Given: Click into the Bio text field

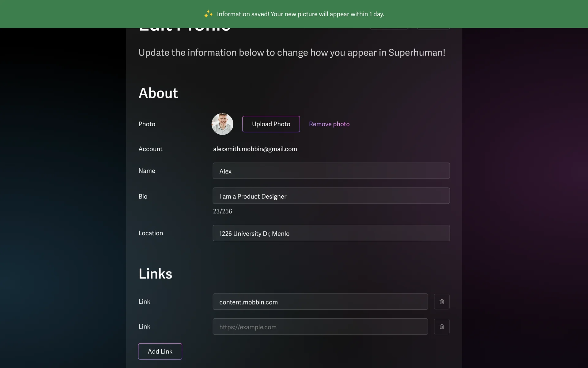Looking at the screenshot, I should [x=331, y=196].
